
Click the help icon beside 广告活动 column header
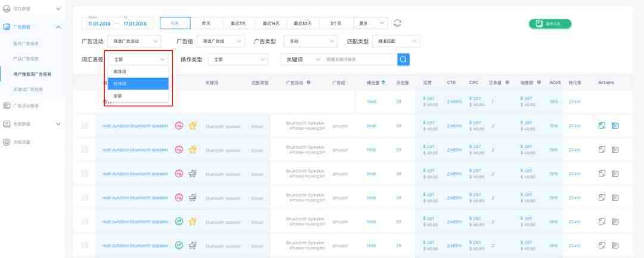coord(308,82)
